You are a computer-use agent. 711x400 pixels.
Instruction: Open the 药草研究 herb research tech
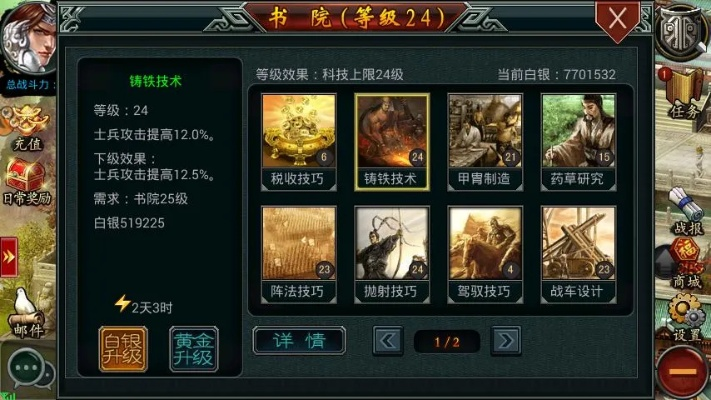(578, 142)
